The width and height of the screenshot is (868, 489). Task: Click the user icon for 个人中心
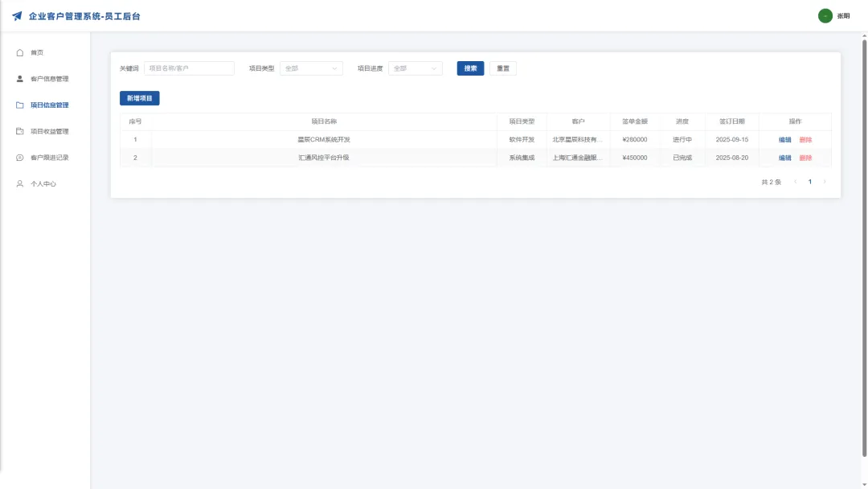20,184
